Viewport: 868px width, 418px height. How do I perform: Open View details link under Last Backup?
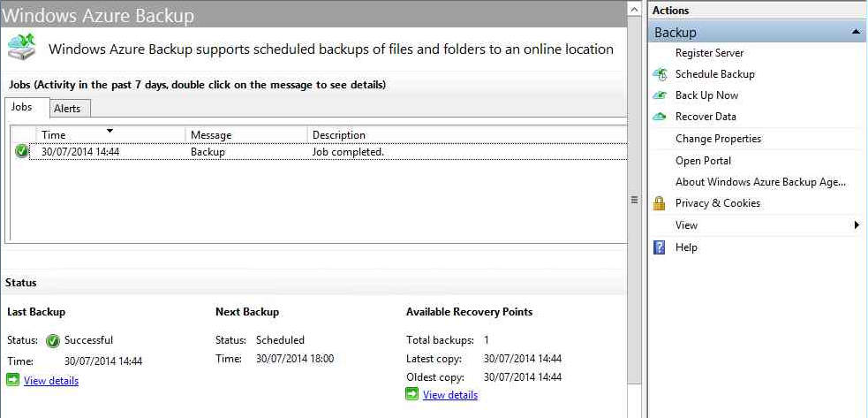tap(51, 381)
